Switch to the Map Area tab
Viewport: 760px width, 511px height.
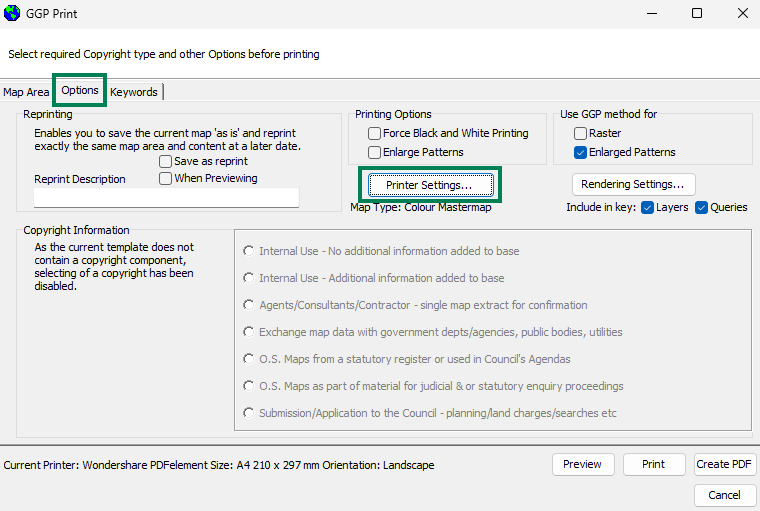(26, 92)
